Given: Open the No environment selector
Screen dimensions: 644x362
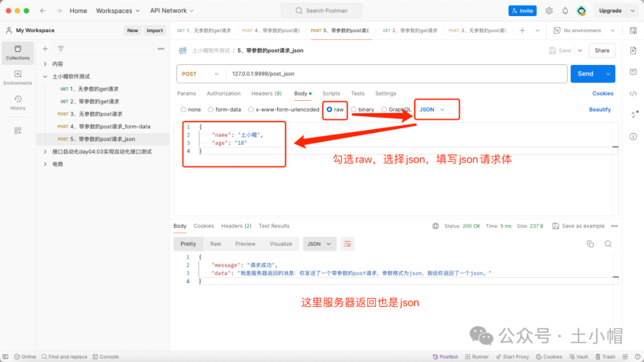Looking at the screenshot, I should (x=584, y=30).
